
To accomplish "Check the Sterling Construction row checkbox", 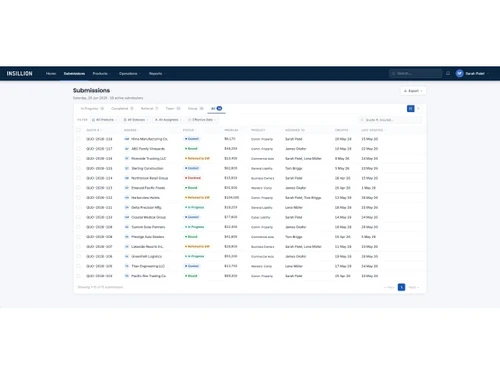I will click(79, 168).
